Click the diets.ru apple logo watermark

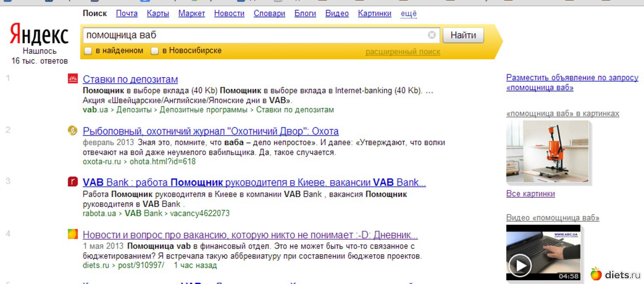point(595,274)
